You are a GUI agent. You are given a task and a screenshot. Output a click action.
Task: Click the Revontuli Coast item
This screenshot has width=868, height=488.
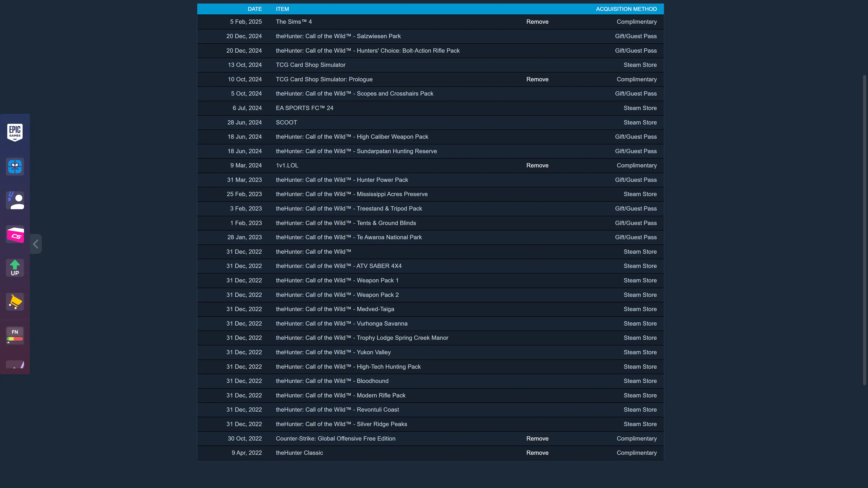pos(337,410)
